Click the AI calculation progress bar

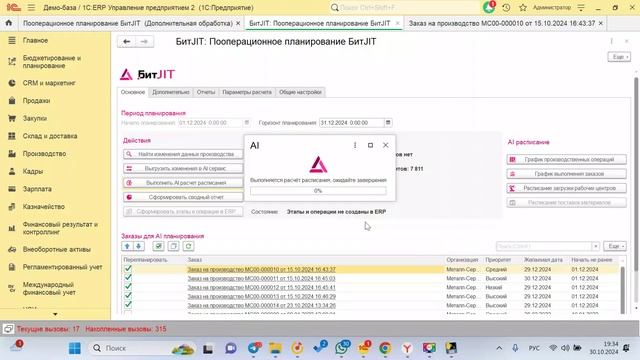click(318, 191)
